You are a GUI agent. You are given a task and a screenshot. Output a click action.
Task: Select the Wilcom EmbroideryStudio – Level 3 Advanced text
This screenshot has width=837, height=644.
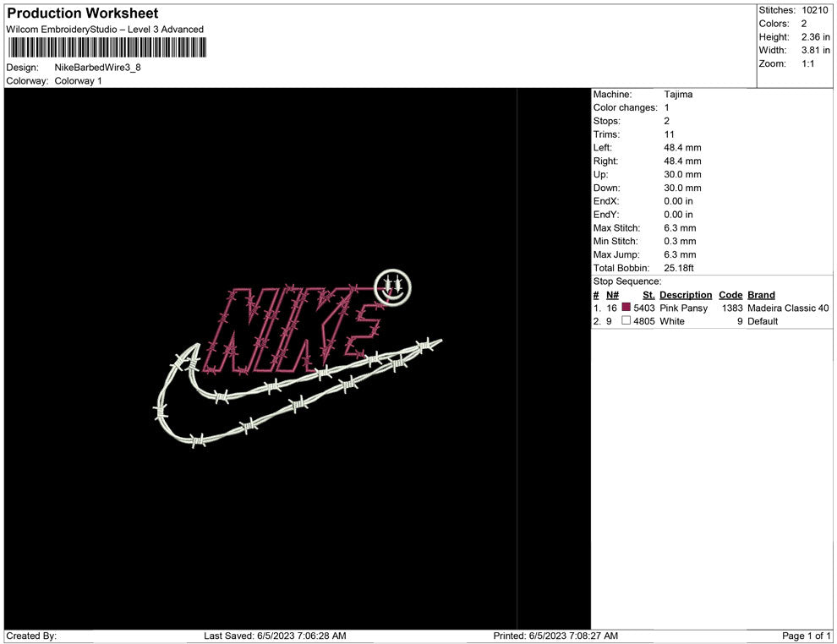105,30
